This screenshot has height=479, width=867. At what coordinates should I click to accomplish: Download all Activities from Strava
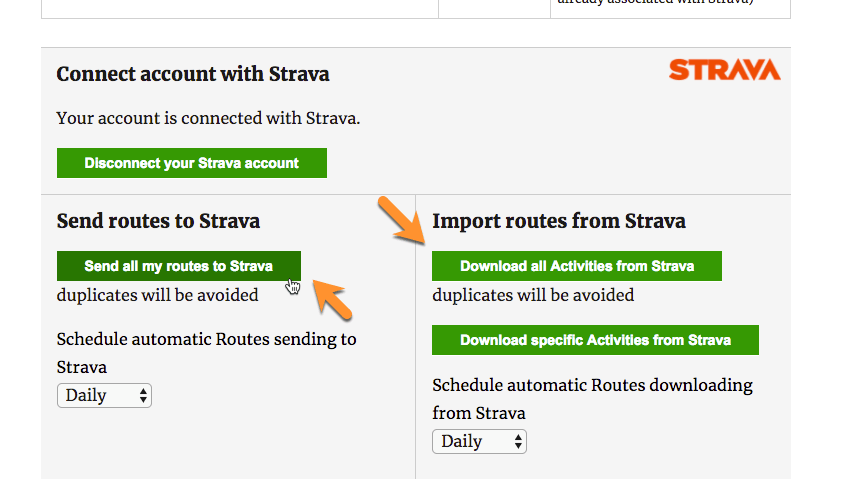click(x=576, y=266)
